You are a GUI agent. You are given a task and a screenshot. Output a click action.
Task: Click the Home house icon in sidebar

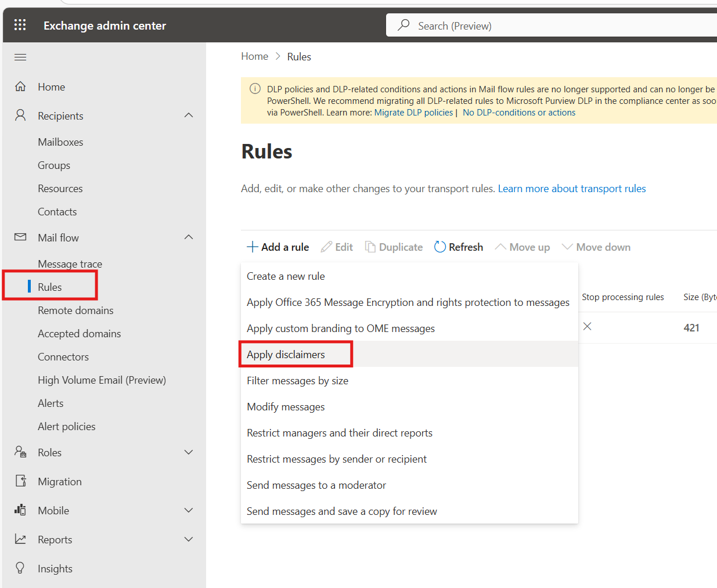tap(20, 86)
